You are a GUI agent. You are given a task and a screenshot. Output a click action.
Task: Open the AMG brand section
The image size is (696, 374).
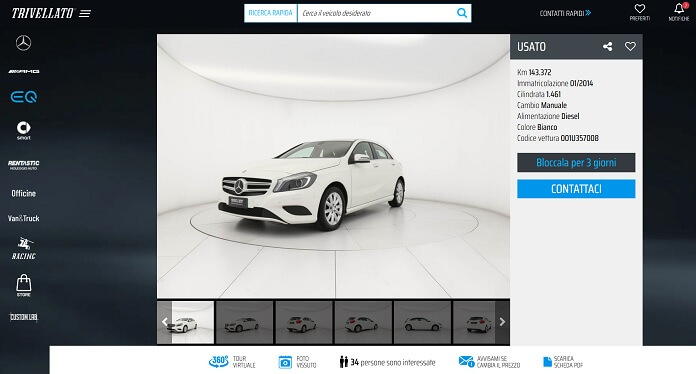click(24, 71)
